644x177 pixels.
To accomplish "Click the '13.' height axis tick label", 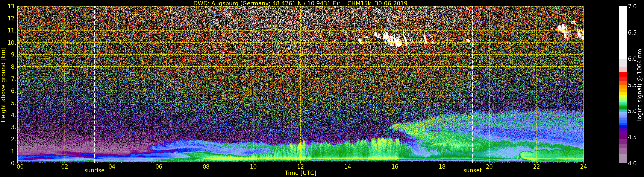I will [12, 6].
